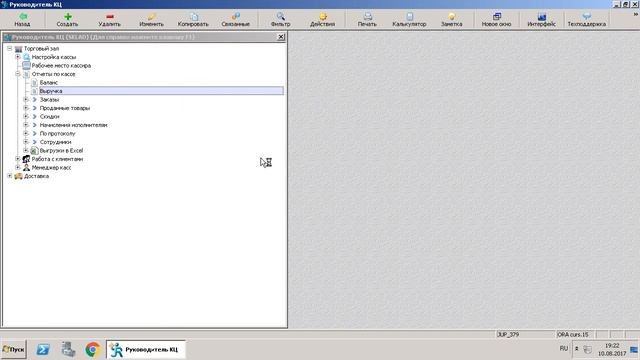
Task: Expand the Сотрудники report group
Action: (26, 142)
